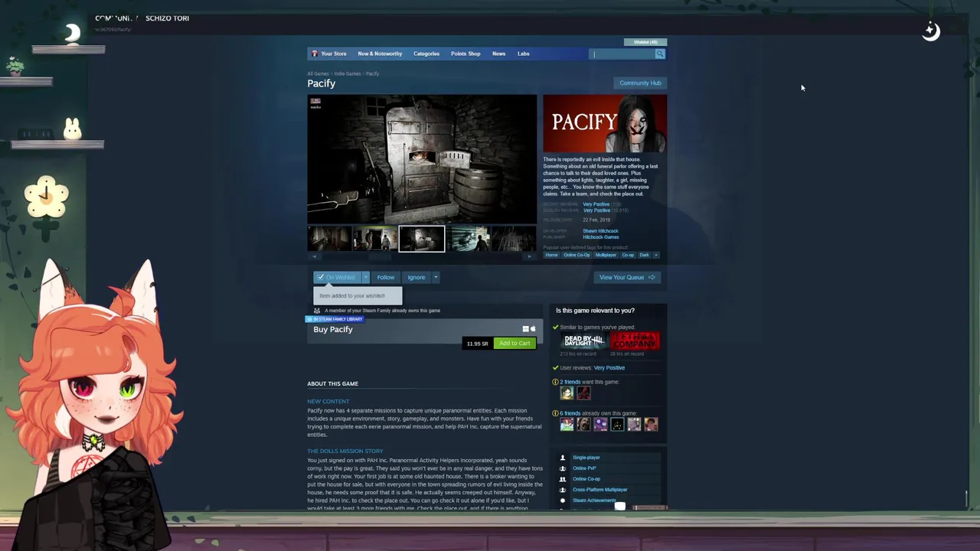Click the large furnace screenshot preview
This screenshot has width=980, height=551.
(x=422, y=159)
